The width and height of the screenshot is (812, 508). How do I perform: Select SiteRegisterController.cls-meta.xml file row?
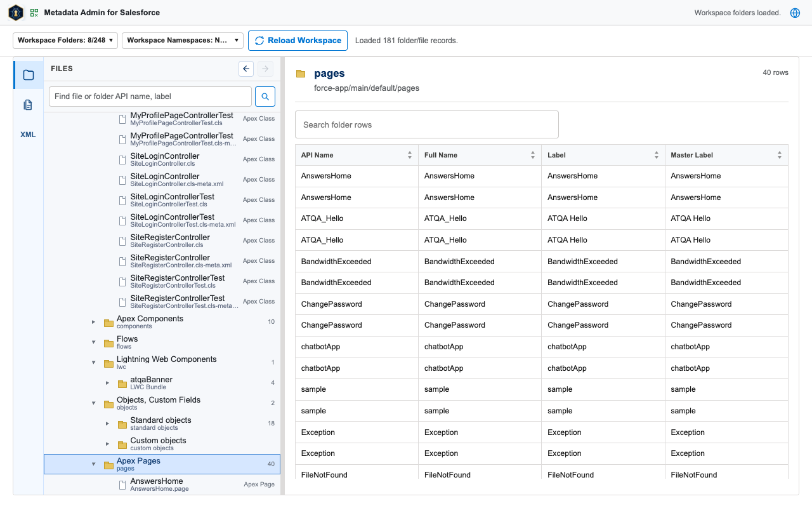[162, 261]
